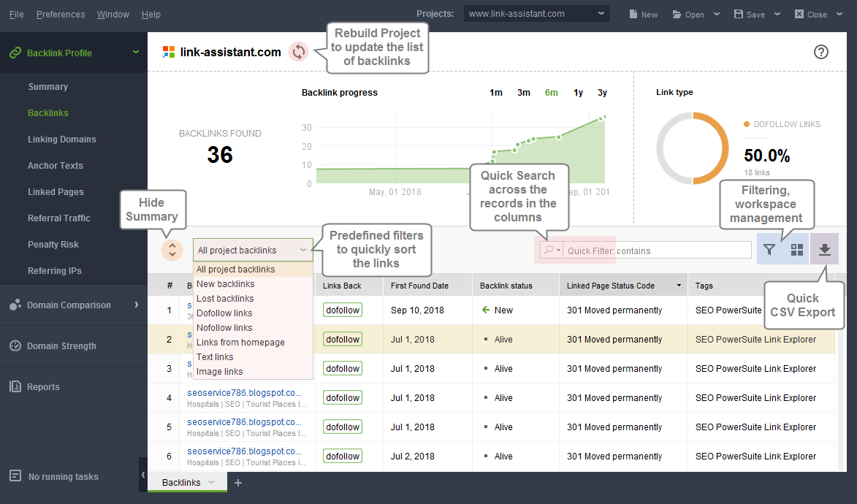The image size is (857, 504).
Task: Click the Domain Strength gauge icon
Action: click(15, 345)
